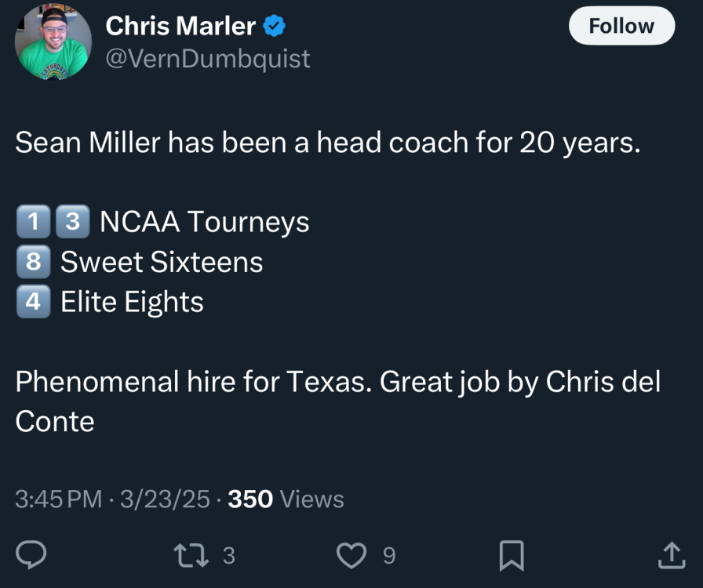Click Chris Marler's profile picture
Image resolution: width=703 pixels, height=588 pixels.
[x=53, y=43]
